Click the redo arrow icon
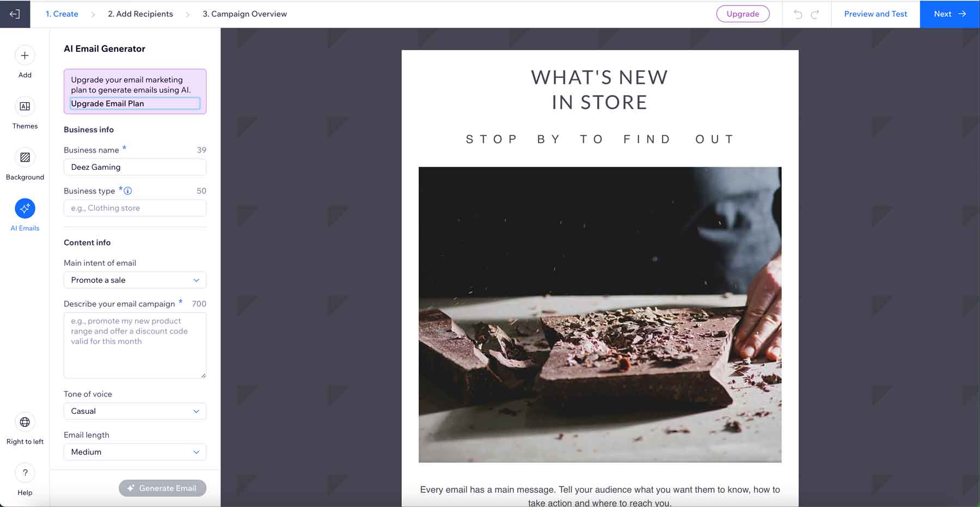Viewport: 980px width, 507px height. pos(815,14)
